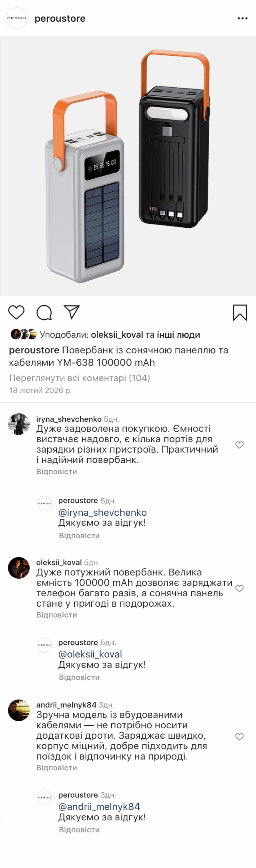
Task: Share the post with paper plane icon
Action: pos(72,312)
